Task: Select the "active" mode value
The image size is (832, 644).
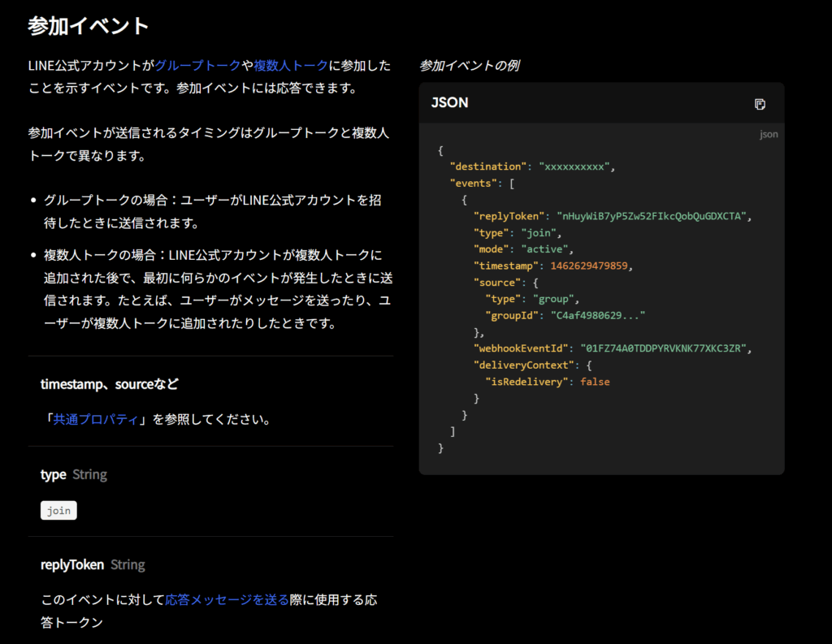Action: click(x=544, y=249)
